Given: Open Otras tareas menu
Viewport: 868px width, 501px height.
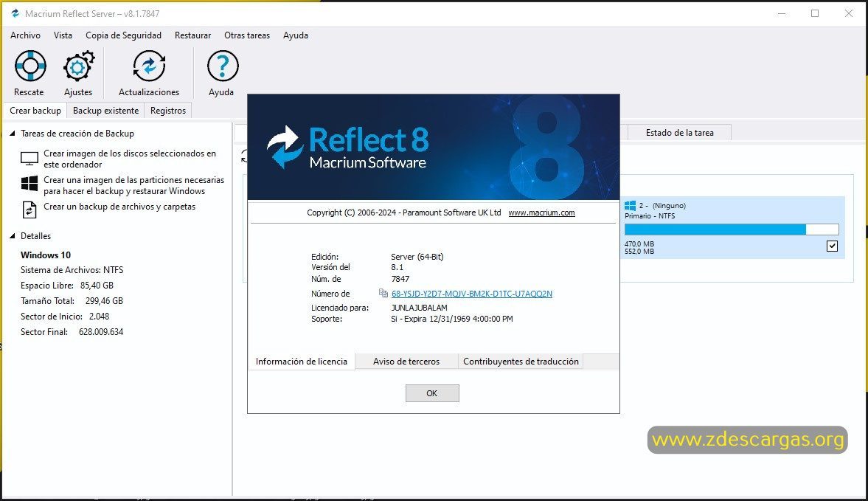Looking at the screenshot, I should (247, 35).
